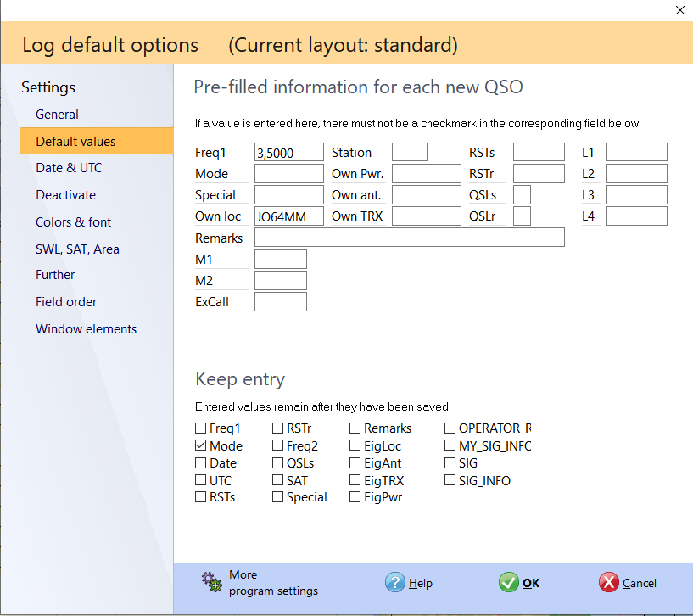The width and height of the screenshot is (693, 616).
Task: Click the M1 input field
Action: click(x=281, y=259)
